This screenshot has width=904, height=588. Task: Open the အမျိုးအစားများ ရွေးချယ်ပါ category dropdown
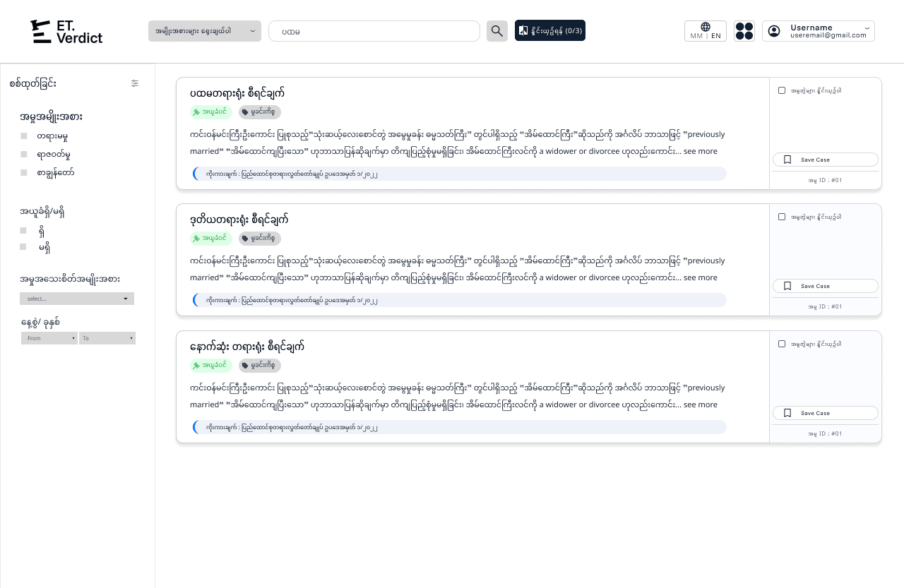pos(204,31)
